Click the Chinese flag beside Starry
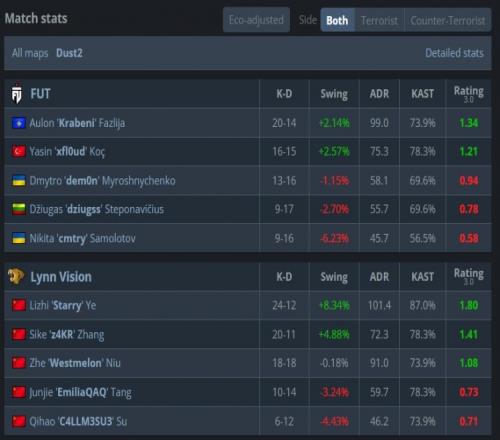 point(19,305)
